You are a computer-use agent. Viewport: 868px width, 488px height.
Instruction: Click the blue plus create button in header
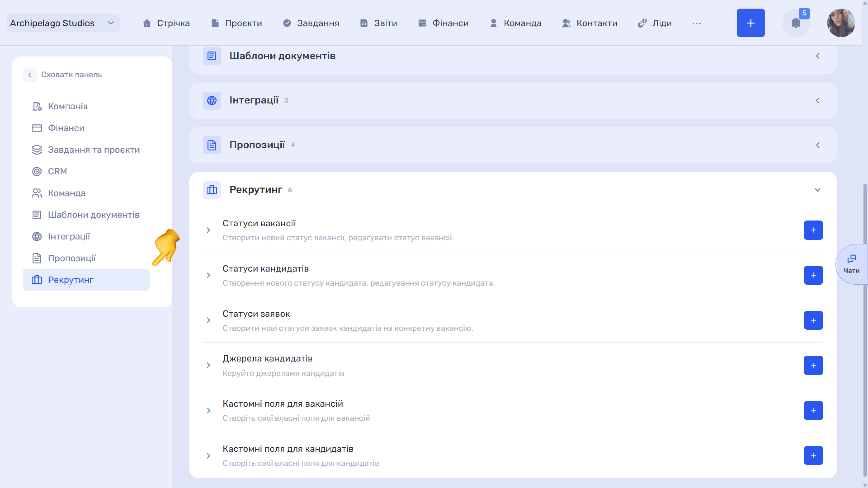(x=750, y=23)
